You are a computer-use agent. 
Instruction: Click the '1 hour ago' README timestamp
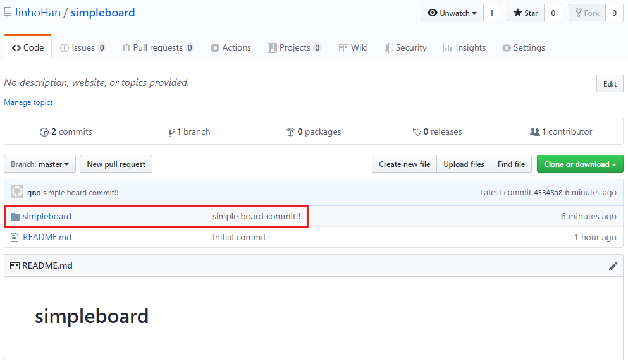click(x=594, y=237)
